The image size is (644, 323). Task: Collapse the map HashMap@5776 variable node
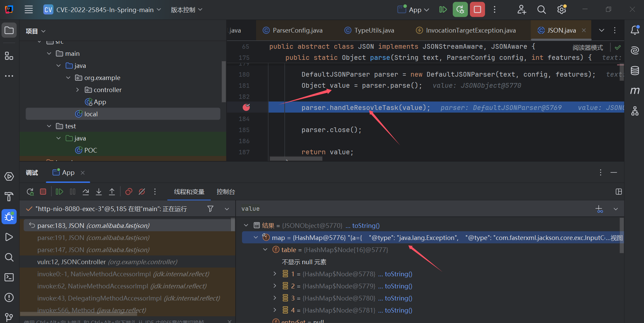(x=256, y=238)
